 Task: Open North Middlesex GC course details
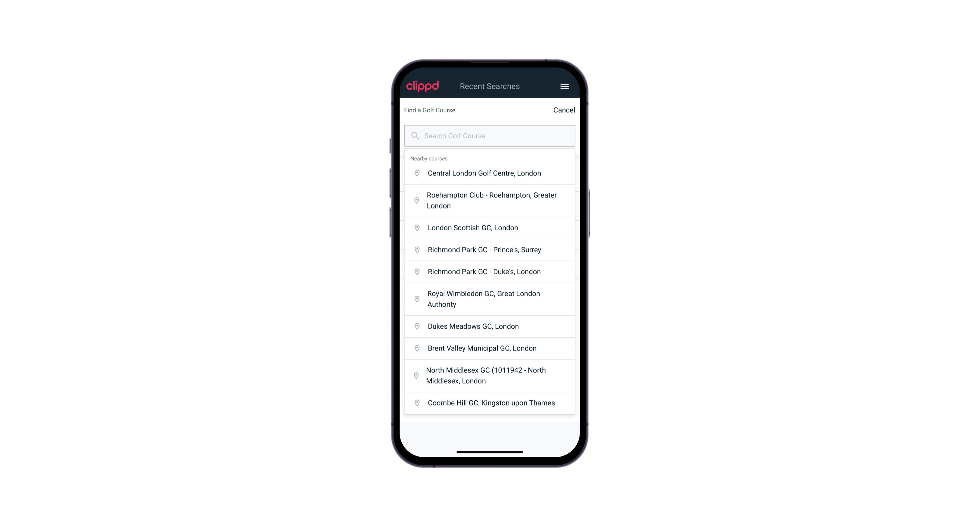tap(489, 375)
